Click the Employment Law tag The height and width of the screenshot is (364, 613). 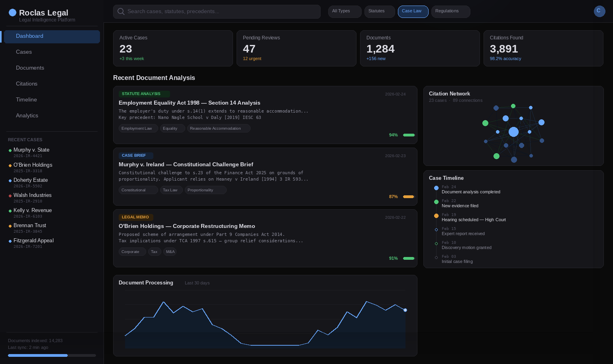pos(138,128)
